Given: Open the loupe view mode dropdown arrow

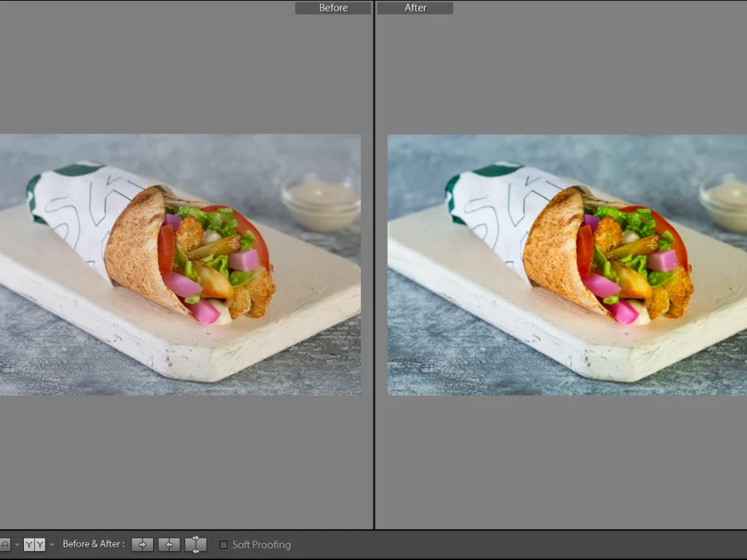Looking at the screenshot, I should (17, 544).
